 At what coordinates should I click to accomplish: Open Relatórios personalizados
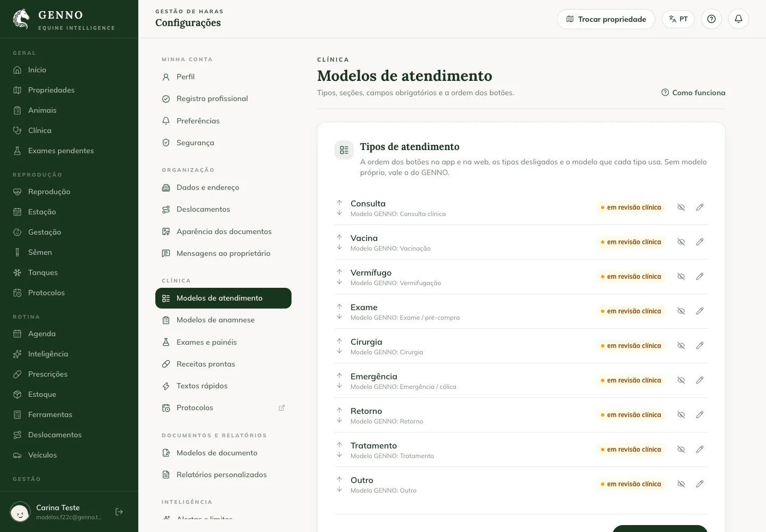click(x=223, y=475)
